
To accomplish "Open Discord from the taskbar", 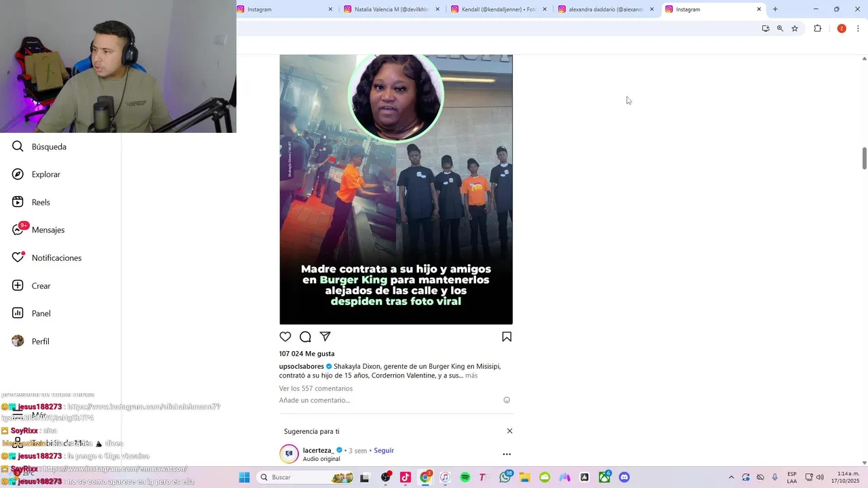I will click(625, 477).
